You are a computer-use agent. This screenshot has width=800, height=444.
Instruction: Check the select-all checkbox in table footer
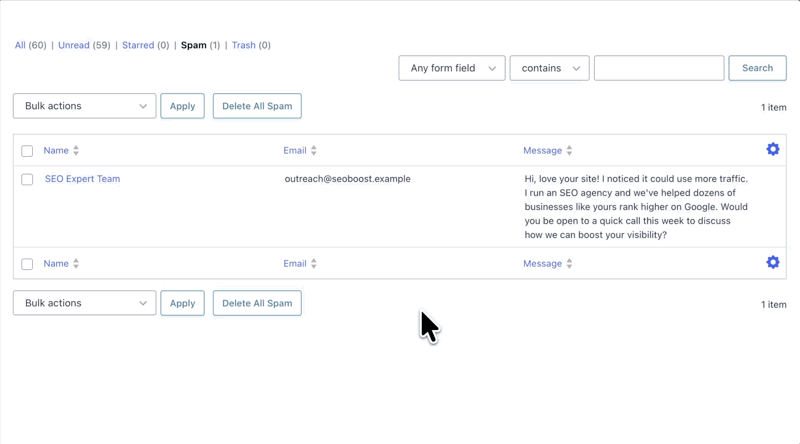[27, 264]
